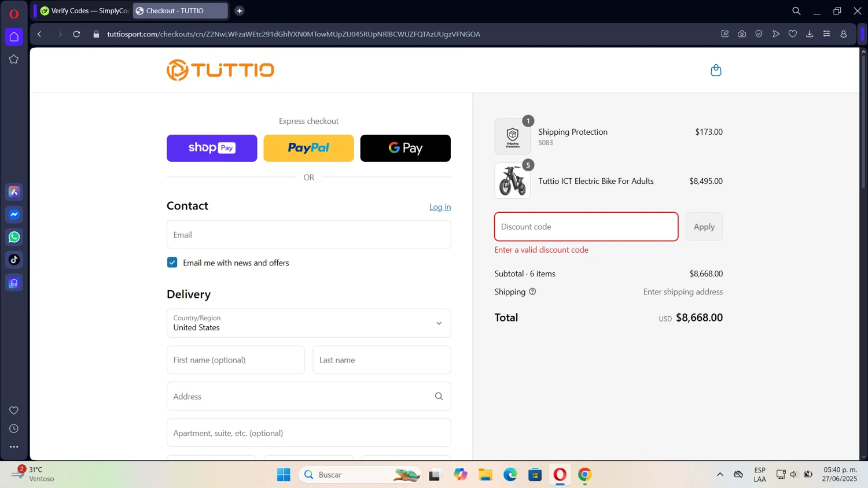Screen dimensions: 868x488
Task: Uncheck Email me with news and offers
Action: 172,263
